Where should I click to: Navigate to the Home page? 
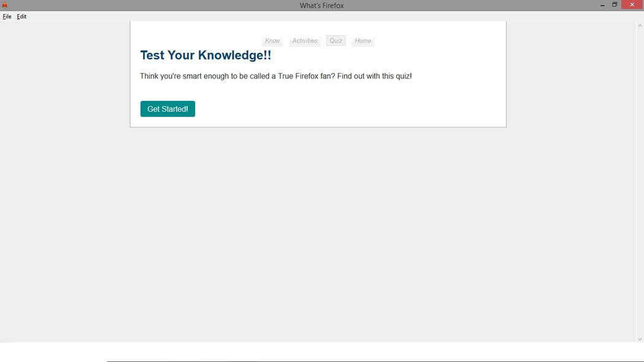(x=363, y=41)
